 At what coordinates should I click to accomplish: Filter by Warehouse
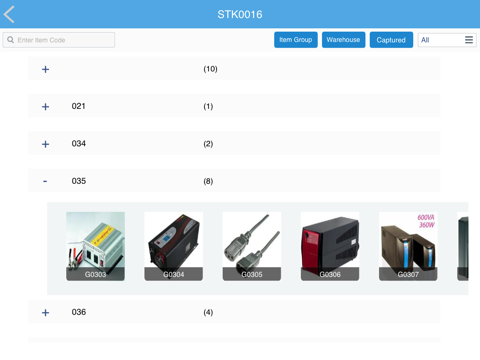(x=343, y=40)
